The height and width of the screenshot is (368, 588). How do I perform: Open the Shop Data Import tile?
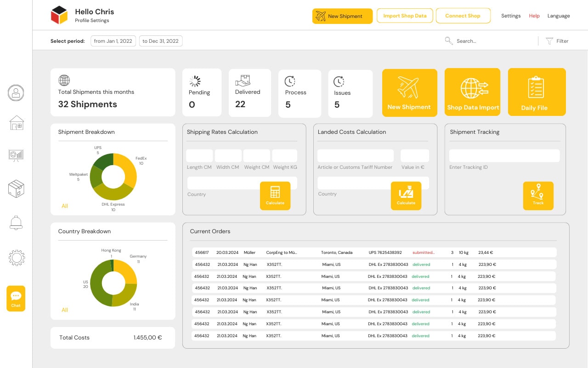point(473,92)
